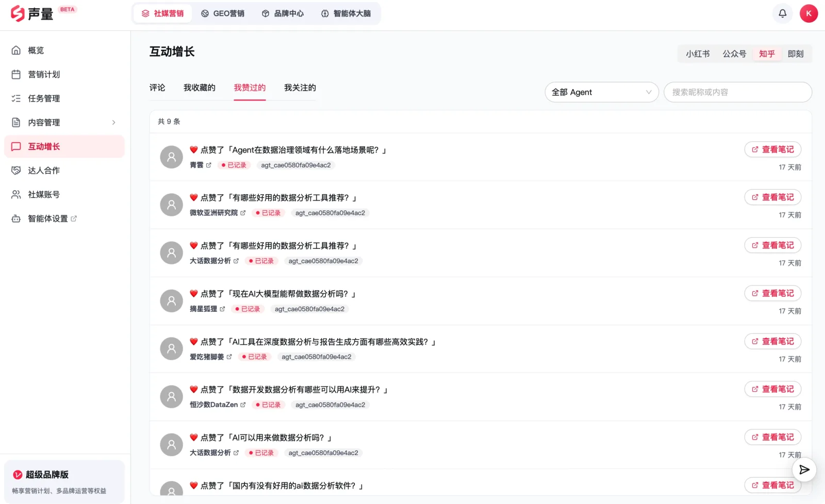Expand the 内容管理 sidebar chevron
The width and height of the screenshot is (825, 504).
[113, 123]
